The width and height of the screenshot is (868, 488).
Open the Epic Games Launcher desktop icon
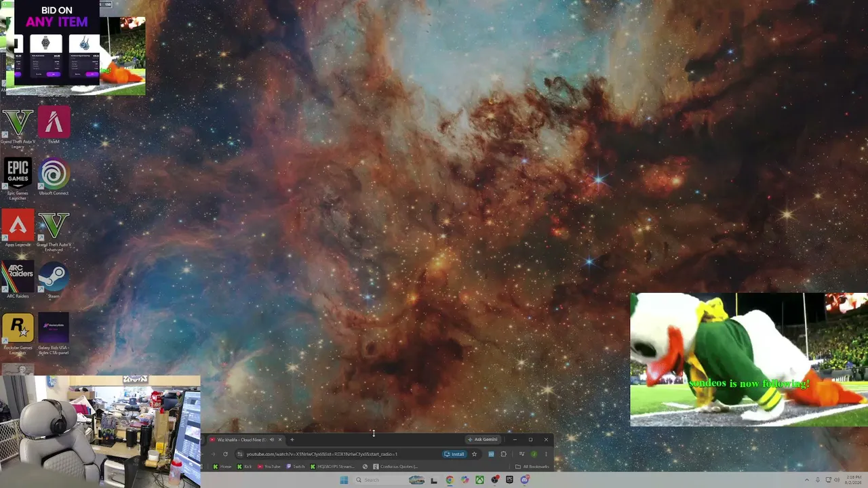18,180
